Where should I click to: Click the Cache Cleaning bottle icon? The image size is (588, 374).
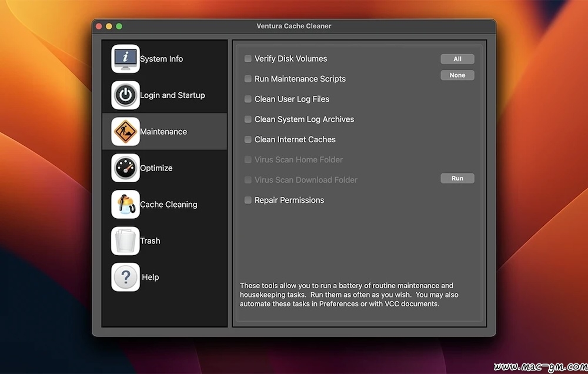tap(125, 205)
